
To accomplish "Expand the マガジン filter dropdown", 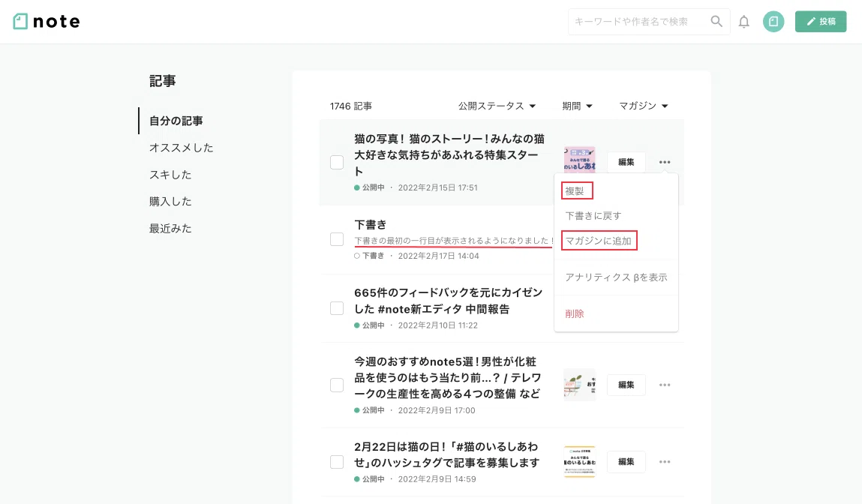I will [643, 106].
